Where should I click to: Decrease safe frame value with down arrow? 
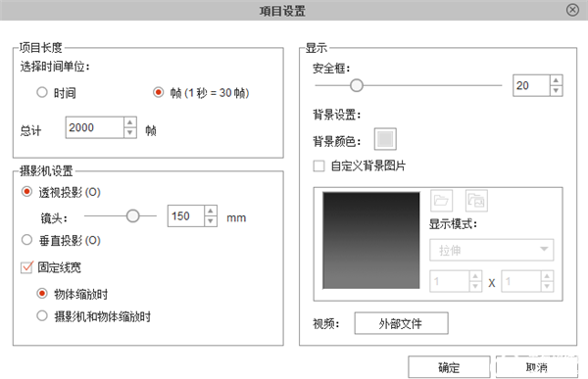[556, 90]
